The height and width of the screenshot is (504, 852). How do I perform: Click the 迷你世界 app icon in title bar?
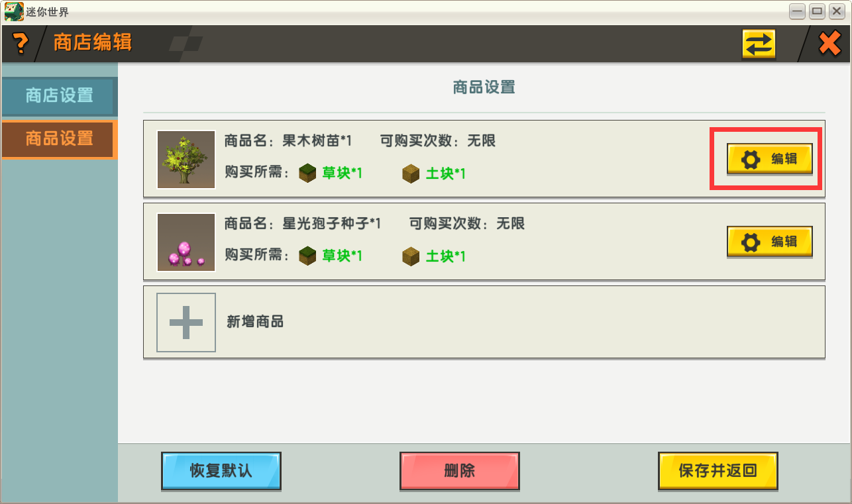[x=13, y=11]
